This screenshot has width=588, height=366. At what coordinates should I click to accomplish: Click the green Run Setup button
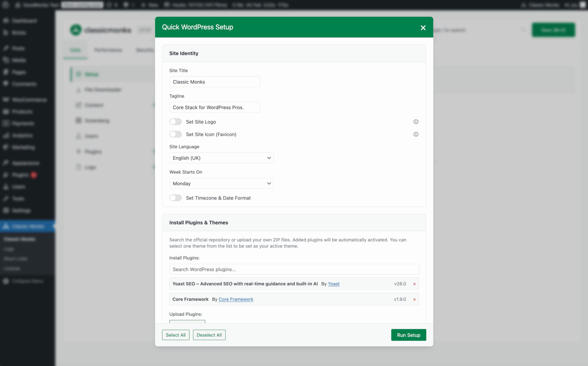408,335
